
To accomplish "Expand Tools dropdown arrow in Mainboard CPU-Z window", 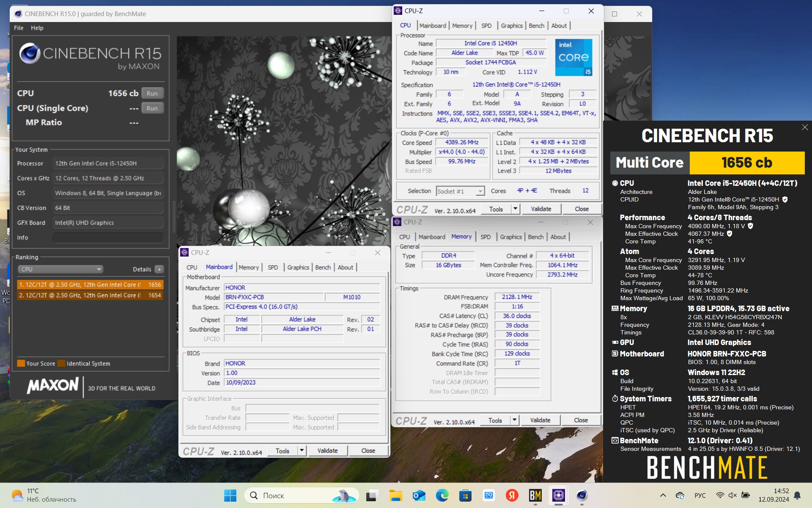I will click(302, 451).
